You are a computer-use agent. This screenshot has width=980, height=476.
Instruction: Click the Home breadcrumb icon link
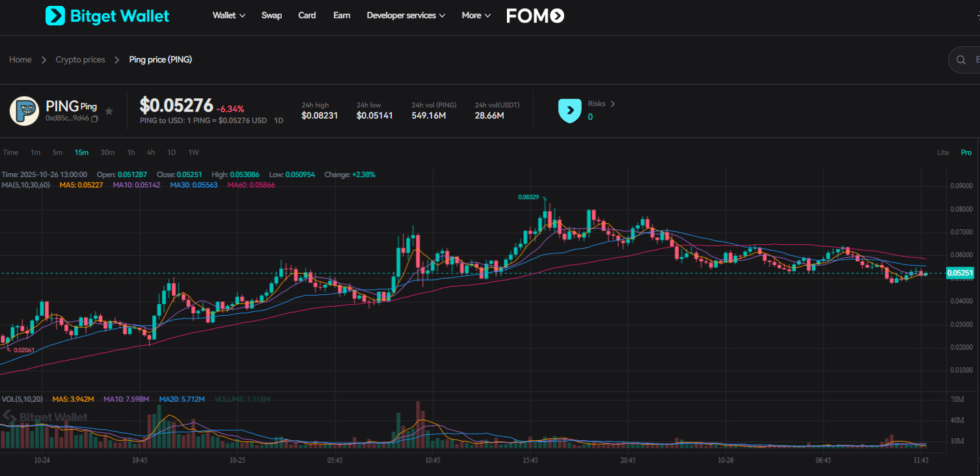pos(20,59)
